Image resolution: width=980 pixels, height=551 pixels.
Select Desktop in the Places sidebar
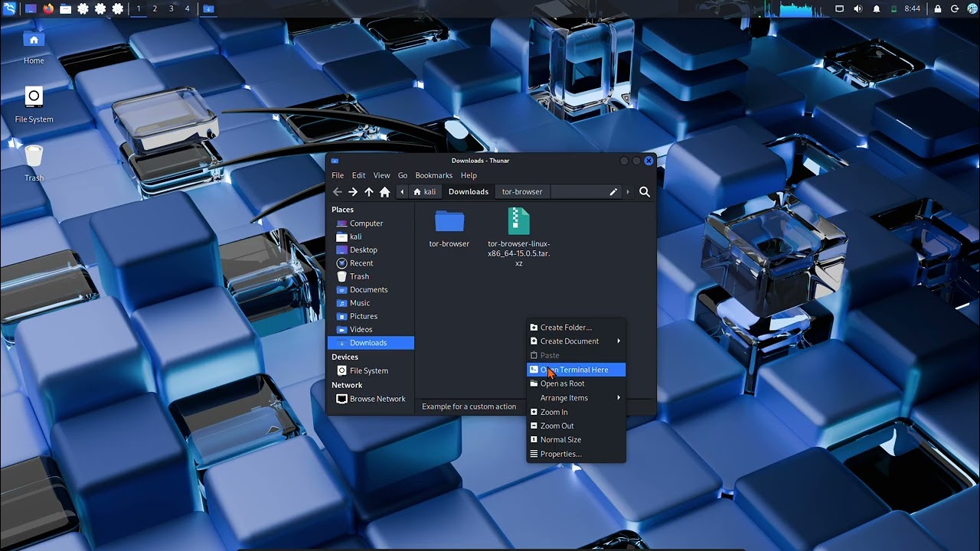click(371, 250)
